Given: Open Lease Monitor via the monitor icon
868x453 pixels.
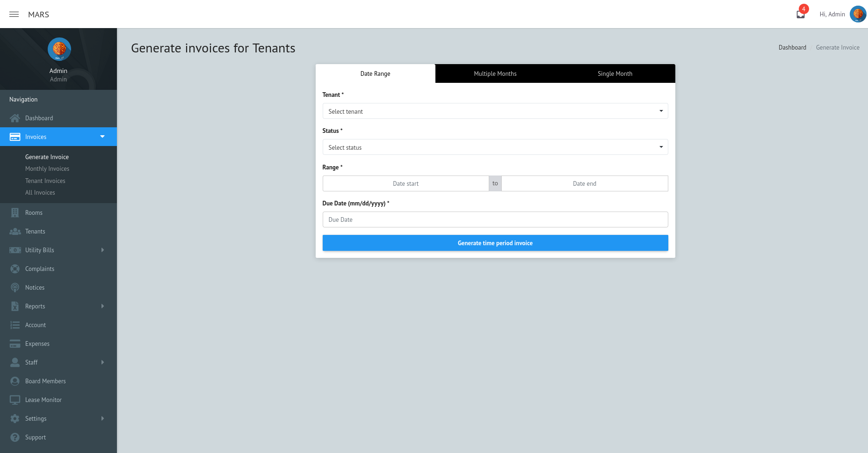Looking at the screenshot, I should pyautogui.click(x=14, y=400).
